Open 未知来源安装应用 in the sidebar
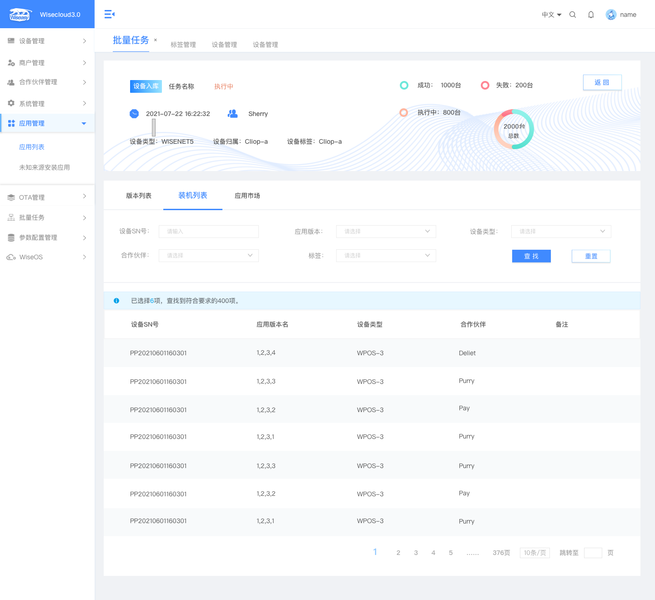Image resolution: width=655 pixels, height=600 pixels. tap(44, 167)
